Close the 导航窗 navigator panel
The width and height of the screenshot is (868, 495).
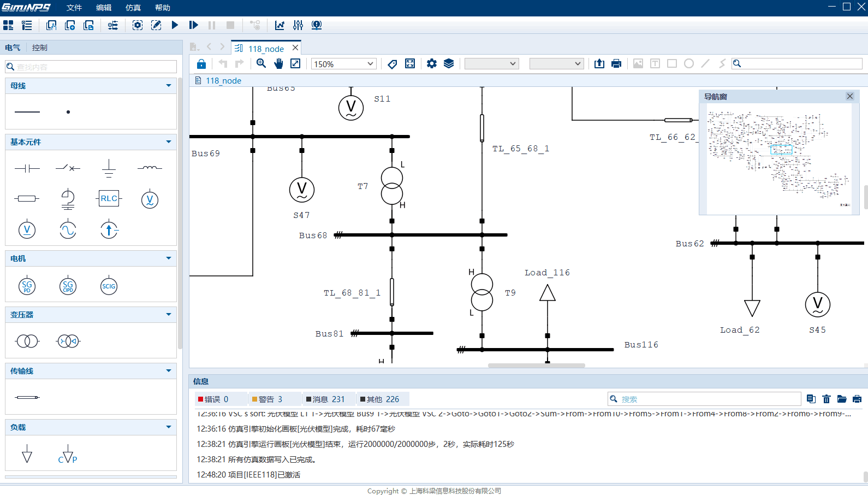(849, 97)
